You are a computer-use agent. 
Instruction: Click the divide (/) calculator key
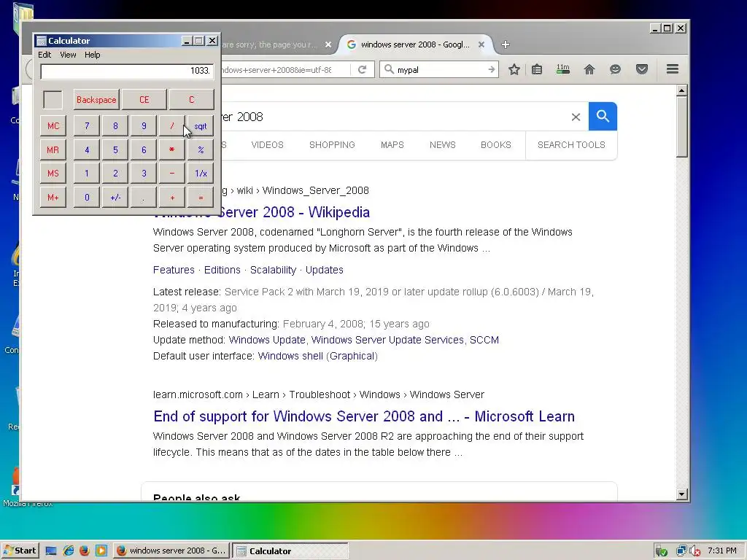click(x=172, y=125)
